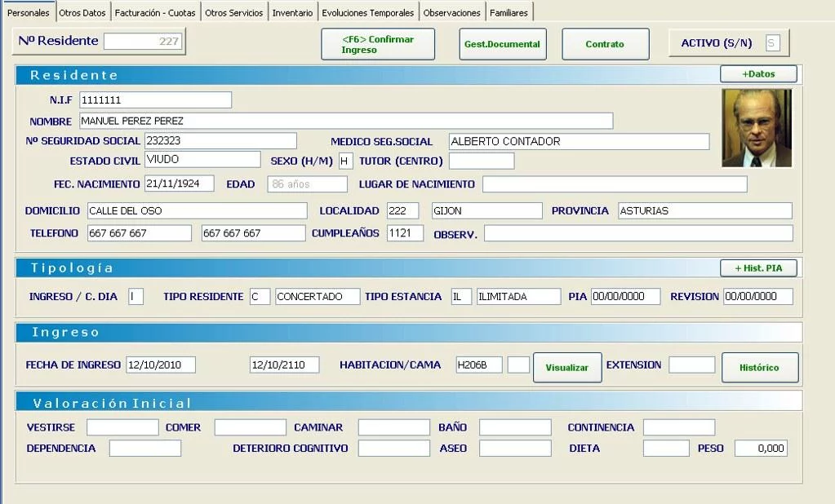Viewport: 835px width, 504px height.
Task: Focus the SEXO (H/M) field
Action: coord(345,161)
